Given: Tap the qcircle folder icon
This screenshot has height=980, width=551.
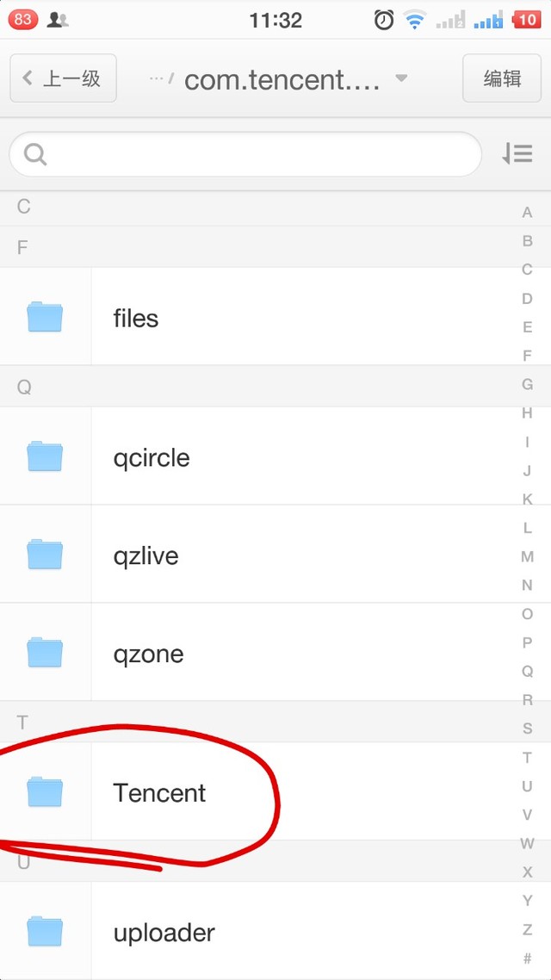Looking at the screenshot, I should pyautogui.click(x=45, y=456).
